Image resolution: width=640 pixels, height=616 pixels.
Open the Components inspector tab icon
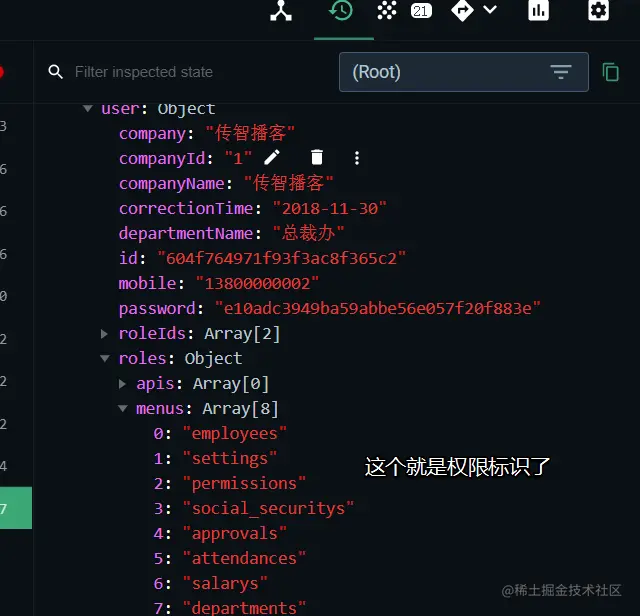(x=281, y=10)
